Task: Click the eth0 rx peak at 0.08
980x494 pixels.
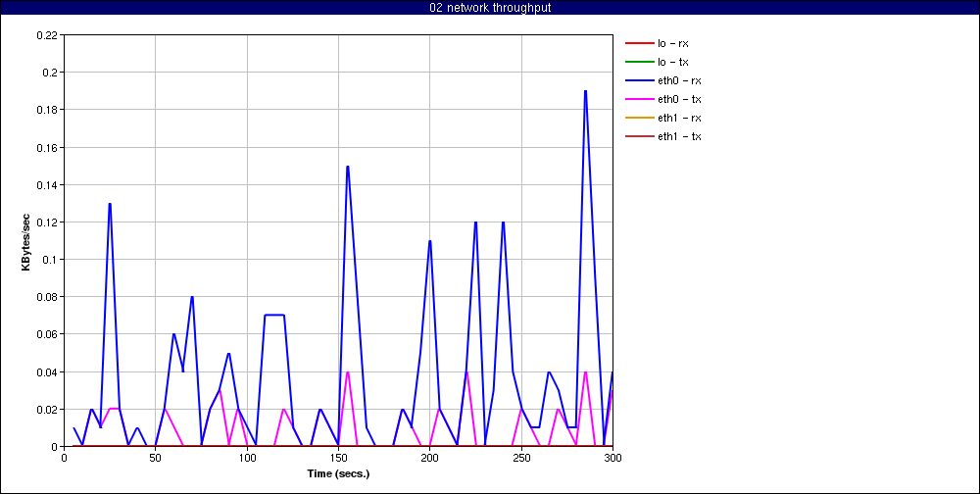Action: 192,298
